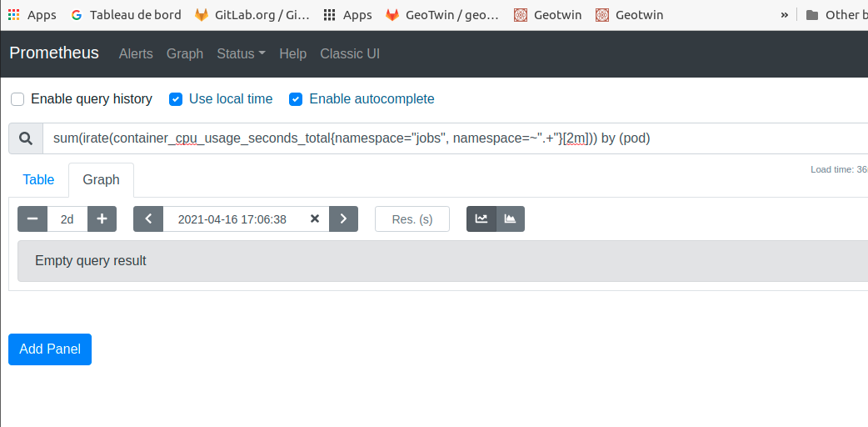Image resolution: width=868 pixels, height=427 pixels.
Task: Click the Res. (s) resolution input
Action: 412,219
